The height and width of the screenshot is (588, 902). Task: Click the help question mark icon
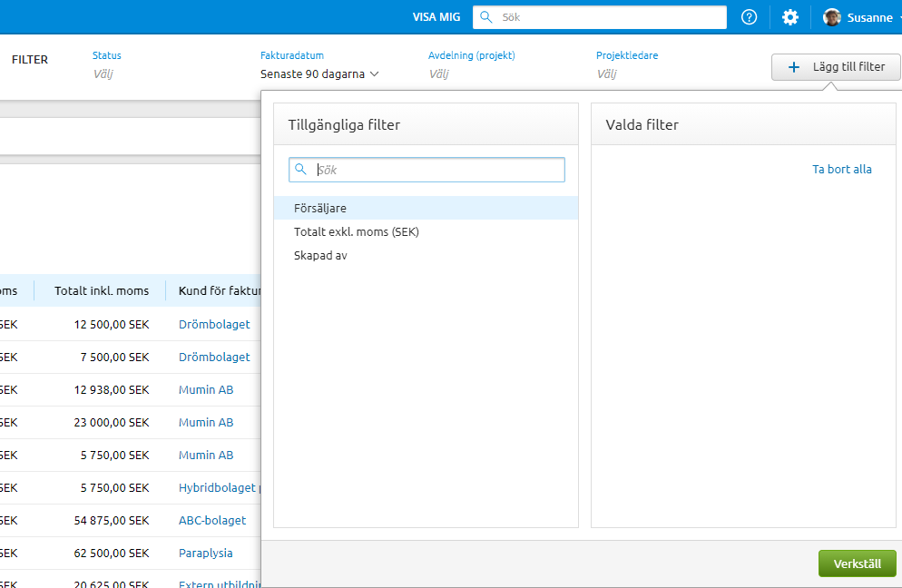tap(749, 17)
